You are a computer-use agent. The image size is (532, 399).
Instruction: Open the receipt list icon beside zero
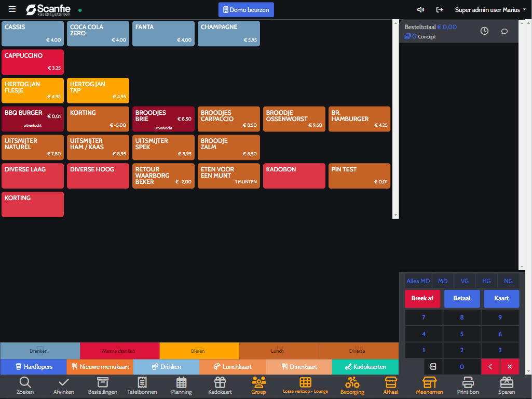click(x=433, y=366)
